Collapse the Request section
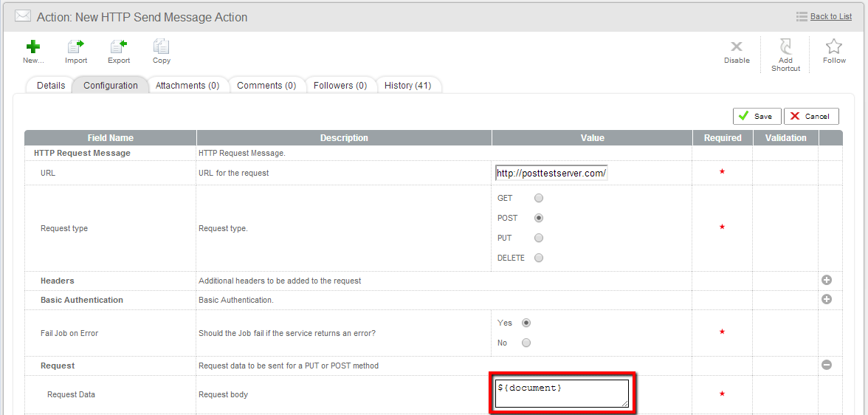868x415 pixels. [827, 365]
